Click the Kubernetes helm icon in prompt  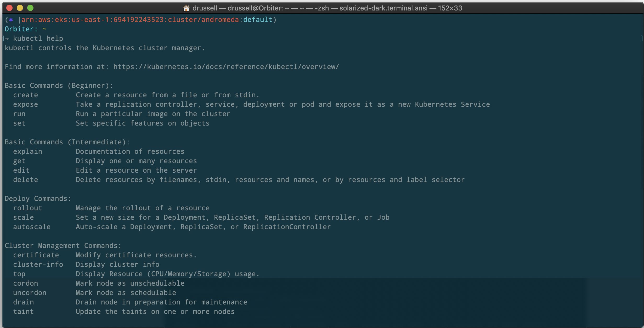tap(11, 20)
